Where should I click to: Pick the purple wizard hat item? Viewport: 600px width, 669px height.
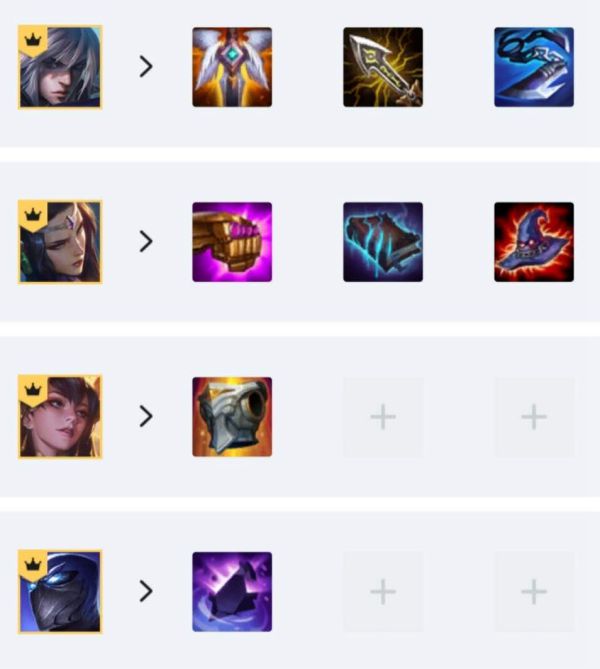click(534, 242)
